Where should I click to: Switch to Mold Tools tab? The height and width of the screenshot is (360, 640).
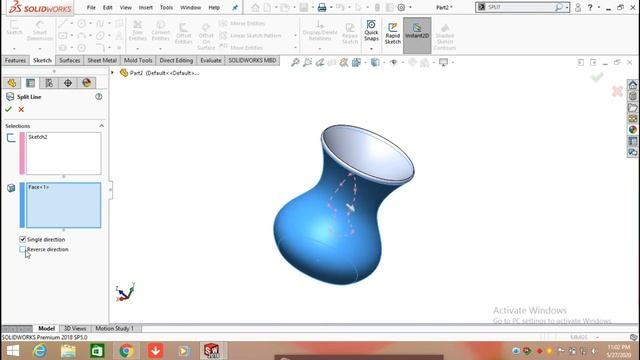(138, 60)
